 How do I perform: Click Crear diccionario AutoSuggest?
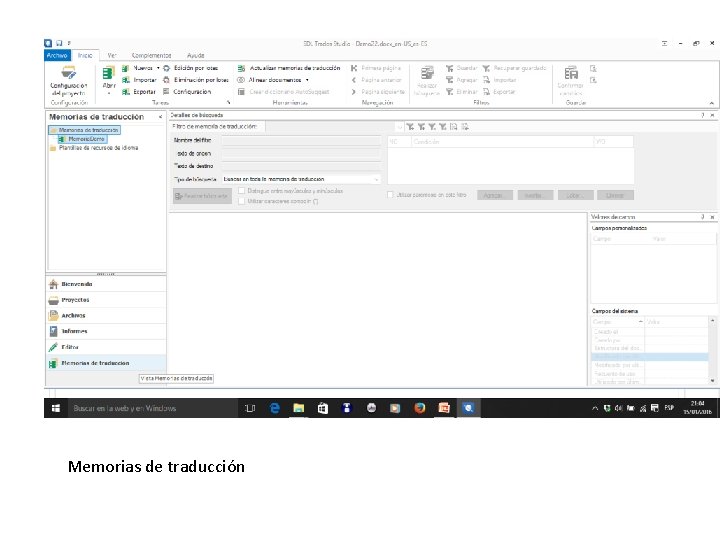click(x=284, y=92)
